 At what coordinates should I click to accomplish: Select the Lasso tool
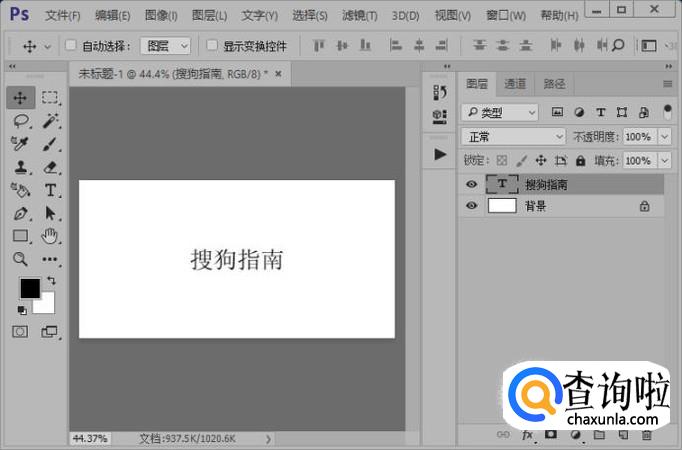pyautogui.click(x=20, y=121)
